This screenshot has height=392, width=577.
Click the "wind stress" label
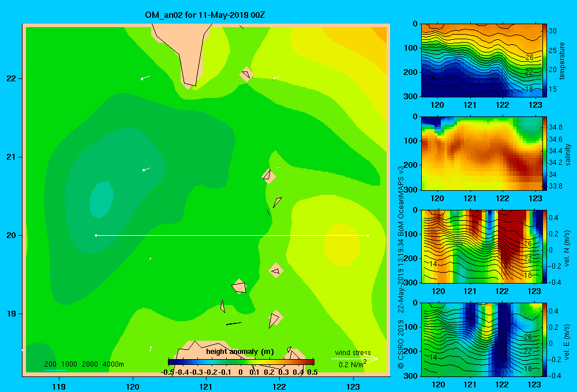tap(353, 352)
